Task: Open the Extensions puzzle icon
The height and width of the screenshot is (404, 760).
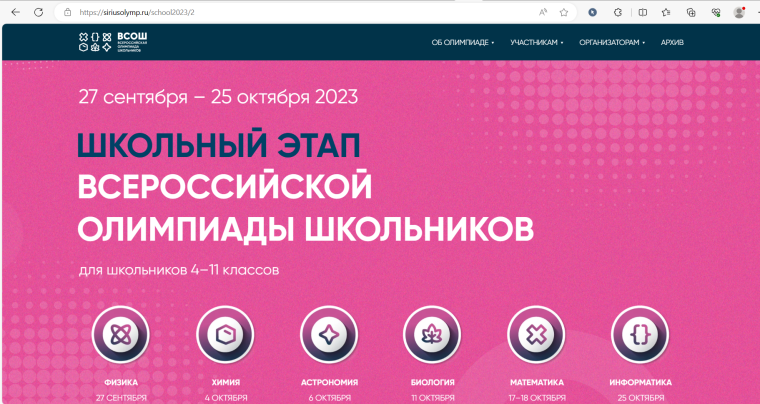Action: [x=618, y=13]
